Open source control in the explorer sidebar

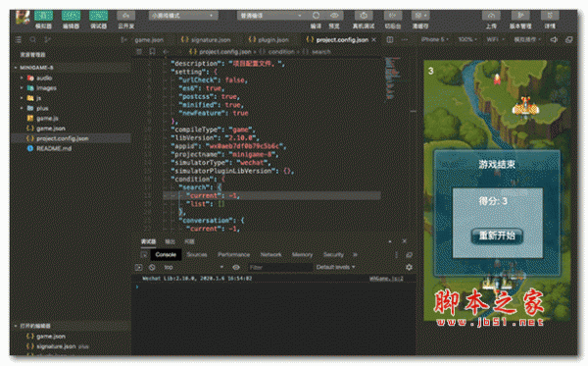click(48, 39)
